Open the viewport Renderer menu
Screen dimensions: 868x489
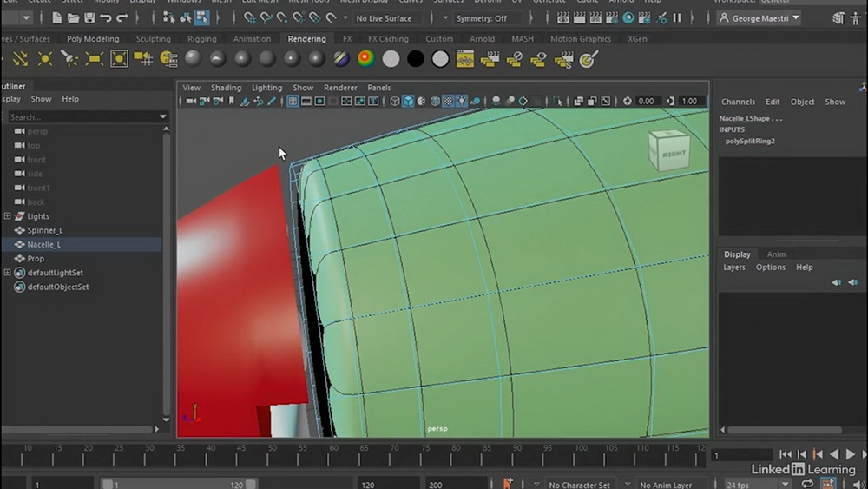pos(340,88)
